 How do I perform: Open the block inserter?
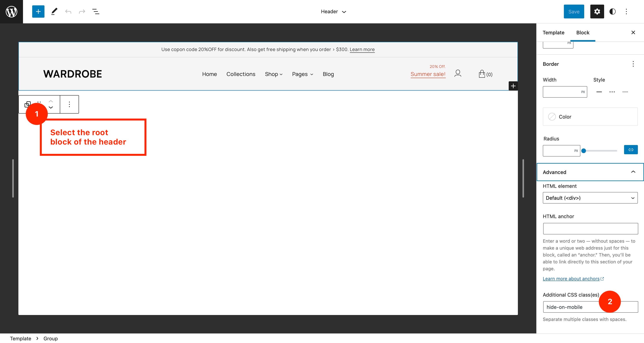click(x=38, y=12)
